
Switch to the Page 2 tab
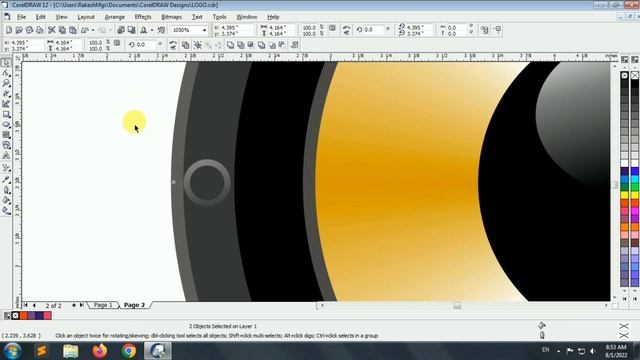134,305
